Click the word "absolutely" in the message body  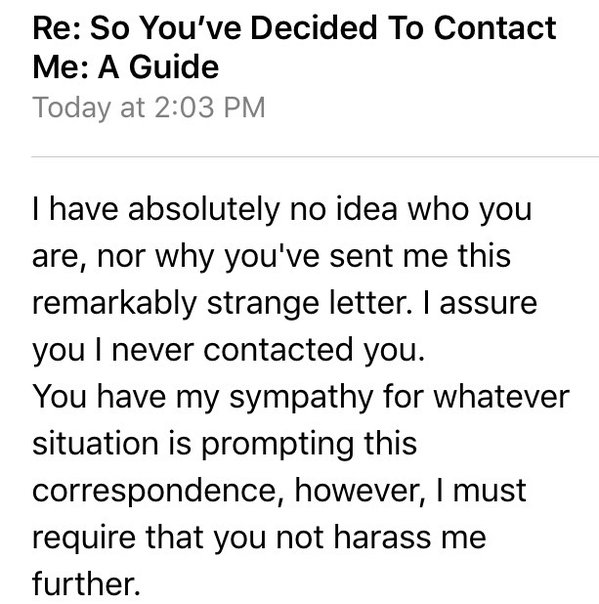click(x=203, y=210)
